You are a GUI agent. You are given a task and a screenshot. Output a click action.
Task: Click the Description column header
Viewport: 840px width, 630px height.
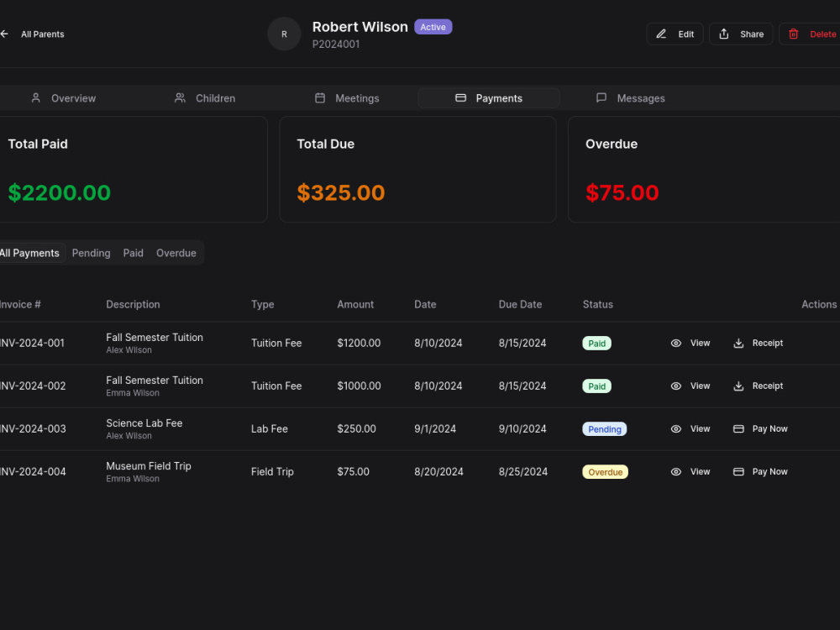(133, 304)
